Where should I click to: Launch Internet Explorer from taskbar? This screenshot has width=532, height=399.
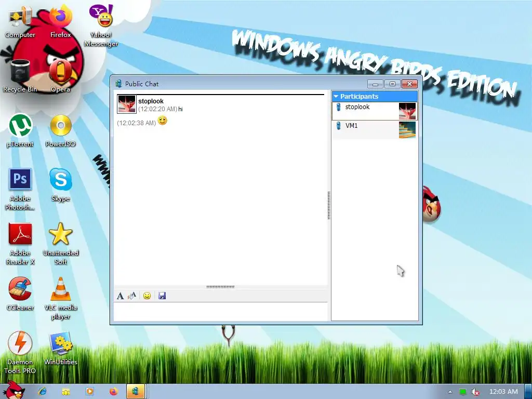43,391
